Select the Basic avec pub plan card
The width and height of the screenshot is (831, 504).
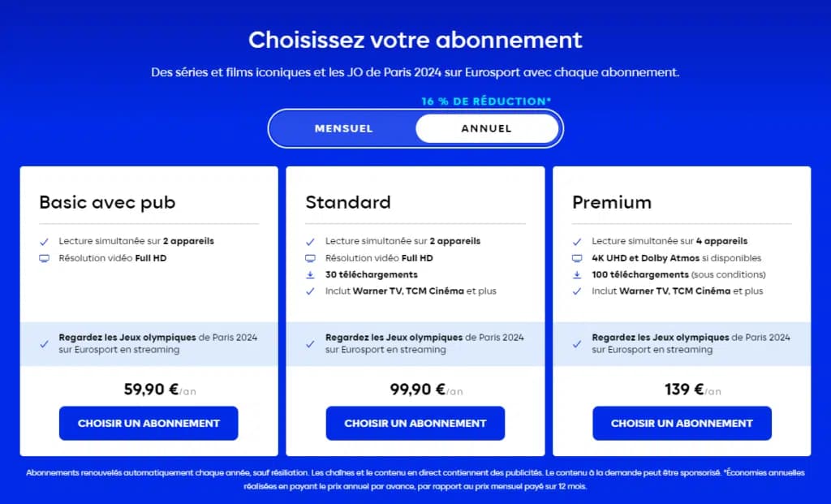pyautogui.click(x=149, y=308)
